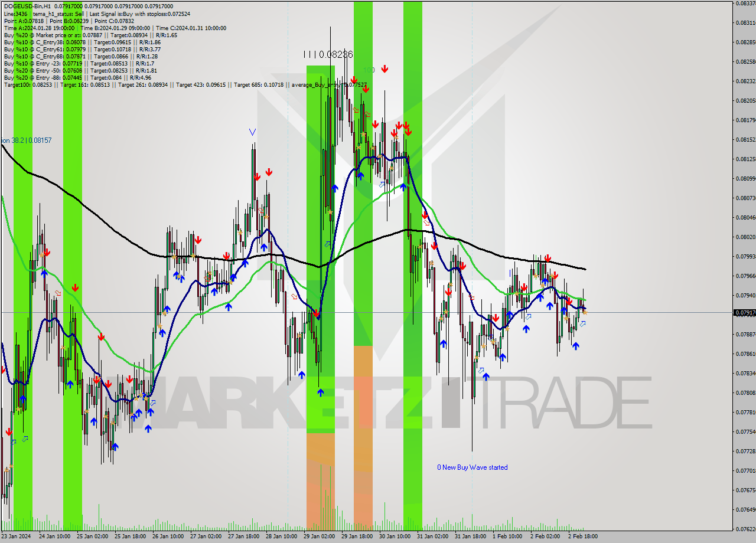The image size is (756, 543).
Task: Click the '25 Jan 18:00' time label
Action: point(130,537)
